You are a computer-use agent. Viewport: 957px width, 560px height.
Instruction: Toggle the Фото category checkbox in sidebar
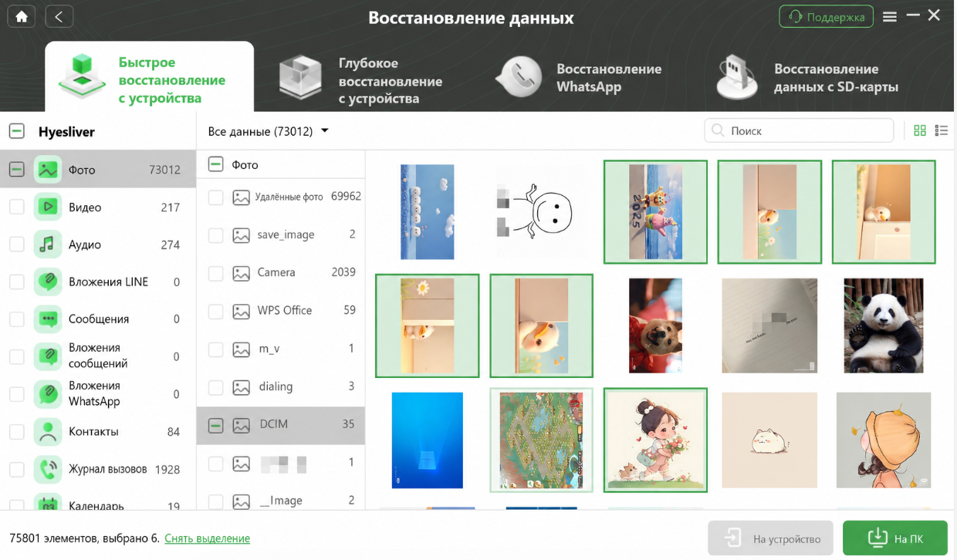point(16,169)
